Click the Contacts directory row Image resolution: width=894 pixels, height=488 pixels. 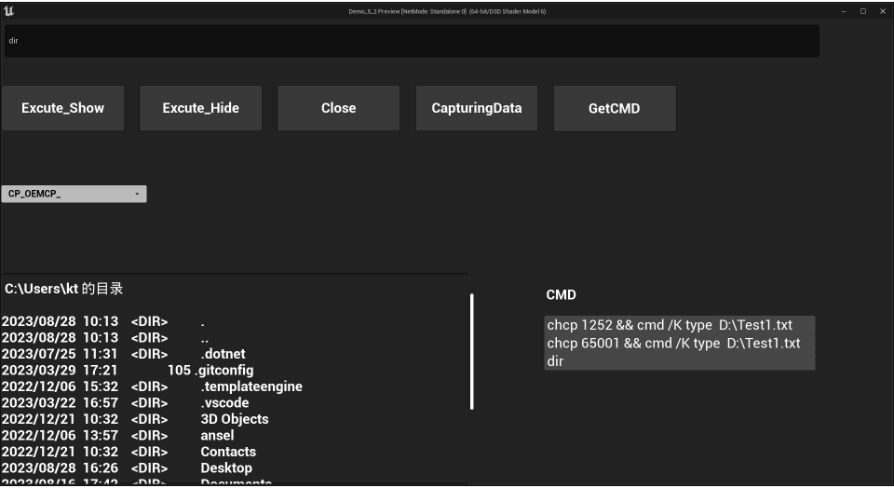tap(129, 452)
